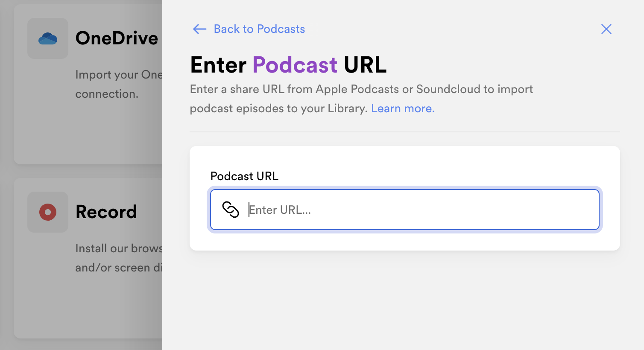
Task: Click the chain link icon in URL field
Action: (231, 210)
